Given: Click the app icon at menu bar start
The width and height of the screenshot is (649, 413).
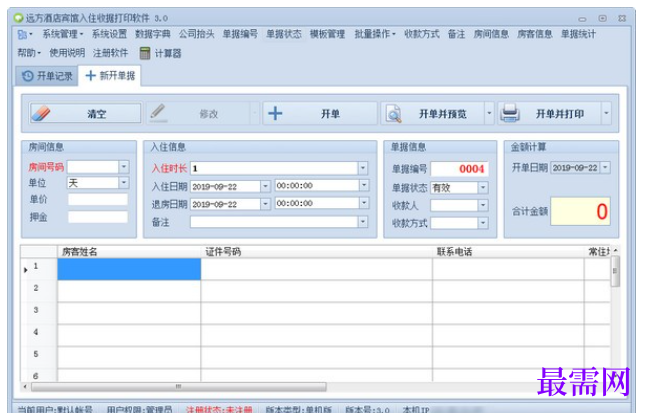Looking at the screenshot, I should coord(22,34).
